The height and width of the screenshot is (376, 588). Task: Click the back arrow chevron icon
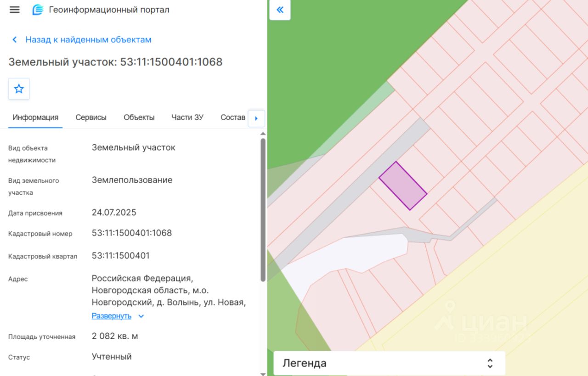tap(15, 39)
